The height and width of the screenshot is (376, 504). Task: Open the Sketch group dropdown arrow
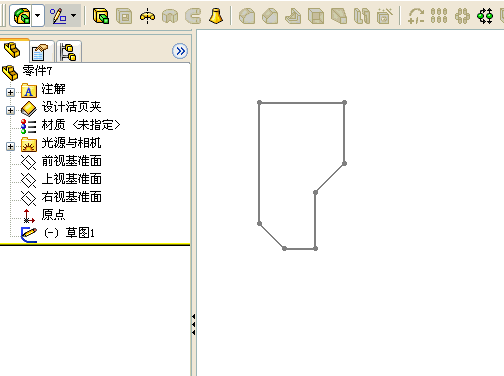click(x=74, y=16)
